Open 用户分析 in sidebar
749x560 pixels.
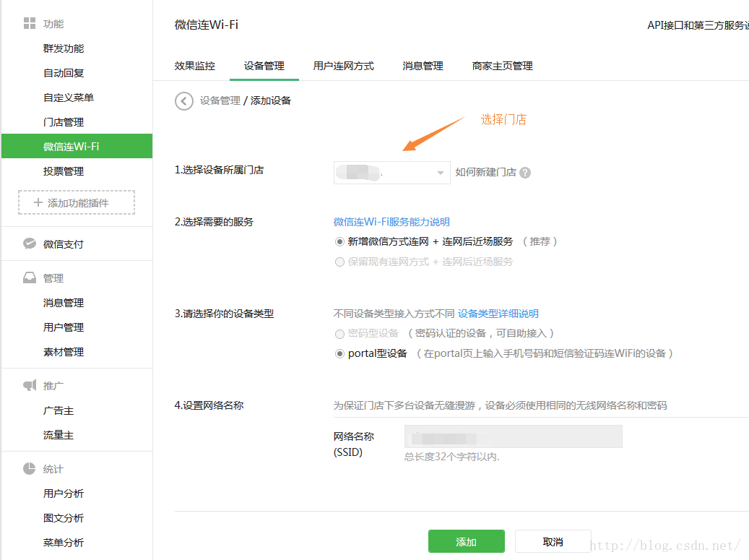point(64,493)
